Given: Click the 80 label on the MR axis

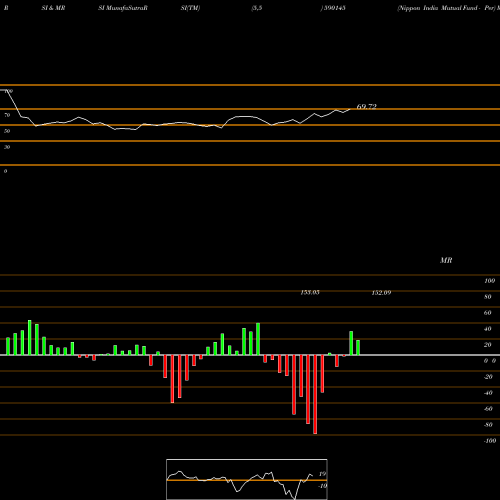Looking at the screenshot, I should (x=488, y=297).
